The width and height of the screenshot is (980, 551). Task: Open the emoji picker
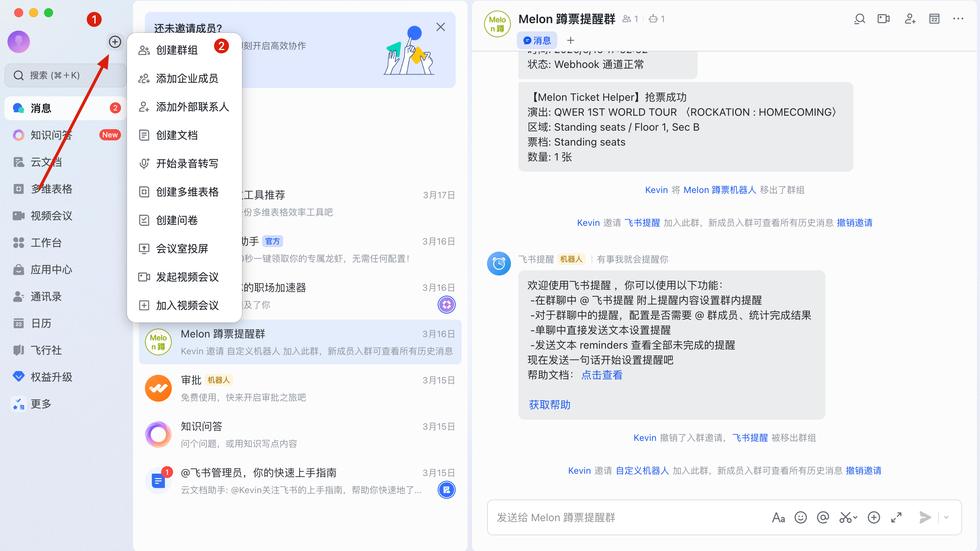(801, 517)
